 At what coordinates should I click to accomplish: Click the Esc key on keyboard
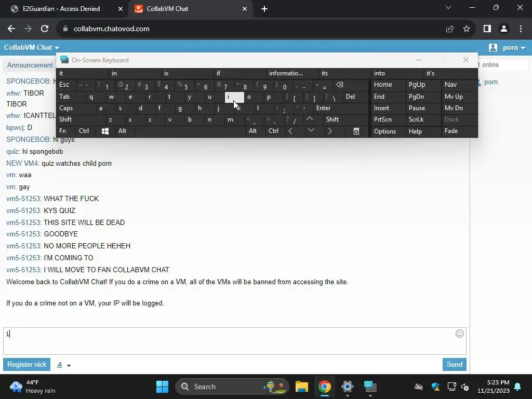[x=66, y=85]
